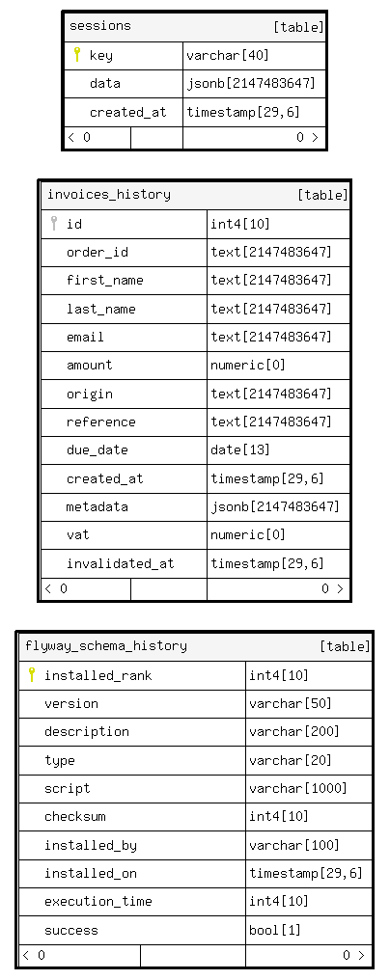The width and height of the screenshot is (390, 980).
Task: Open the invoices_history table title
Action: tap(109, 195)
